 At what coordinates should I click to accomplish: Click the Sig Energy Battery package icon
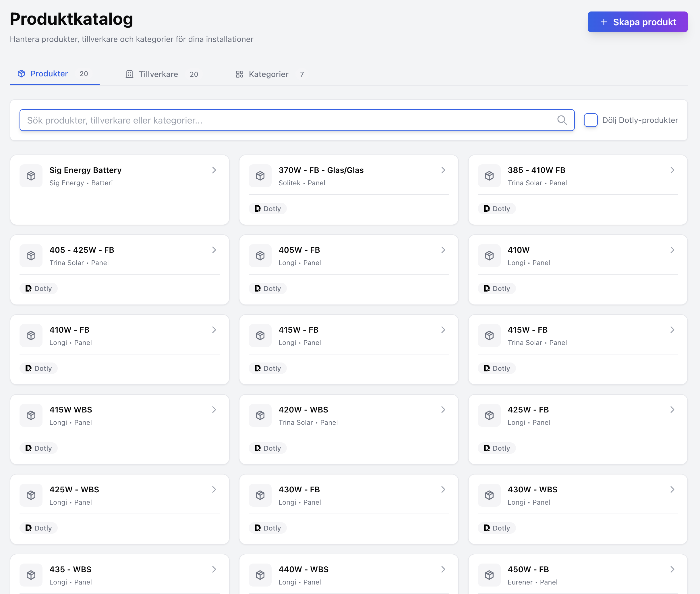(31, 176)
